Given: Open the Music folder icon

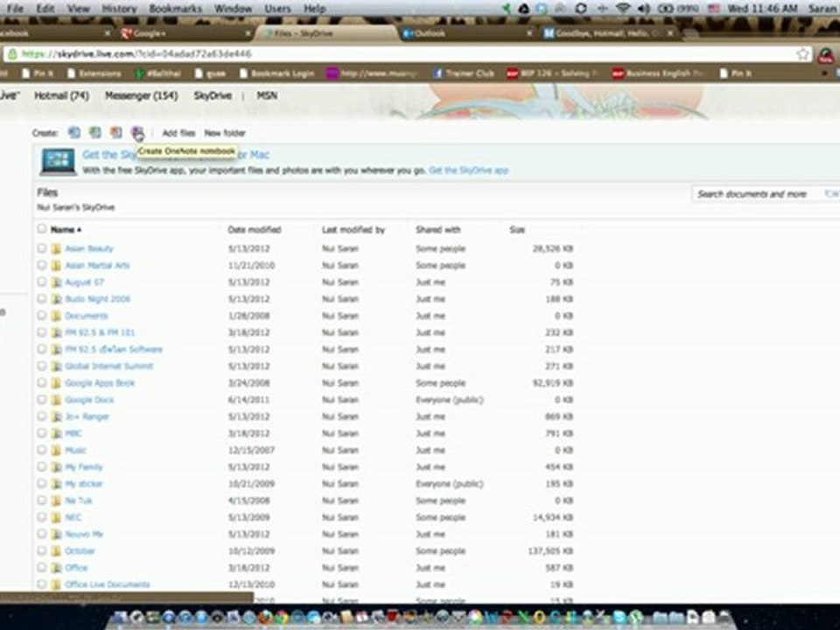Looking at the screenshot, I should [56, 451].
